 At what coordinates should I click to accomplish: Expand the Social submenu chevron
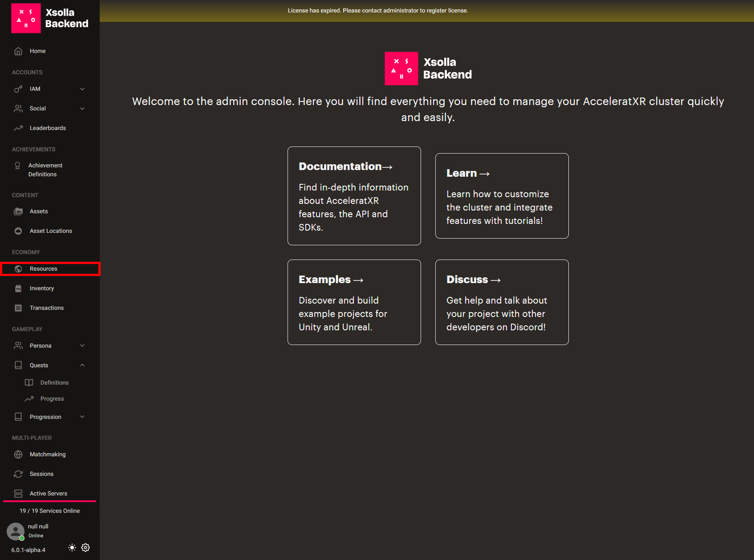point(82,109)
